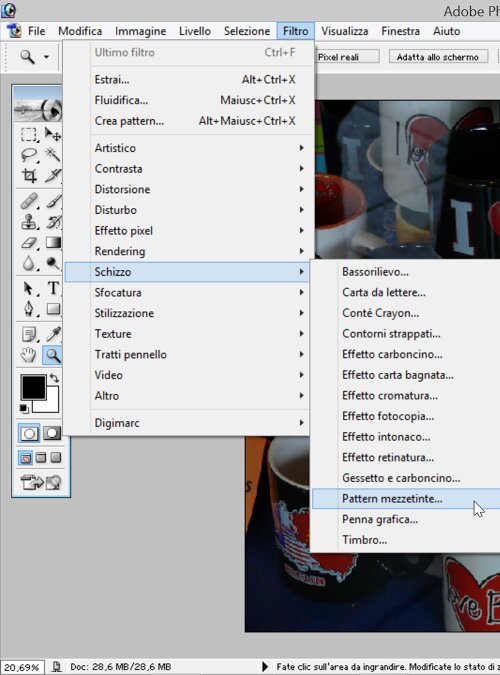
Task: Select the Crop tool
Action: 29,176
